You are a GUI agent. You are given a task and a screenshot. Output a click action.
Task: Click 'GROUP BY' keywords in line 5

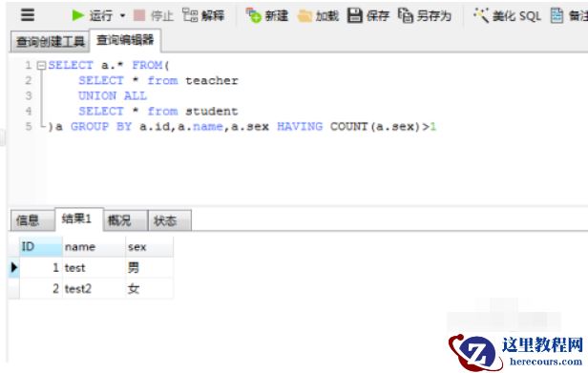coord(101,127)
